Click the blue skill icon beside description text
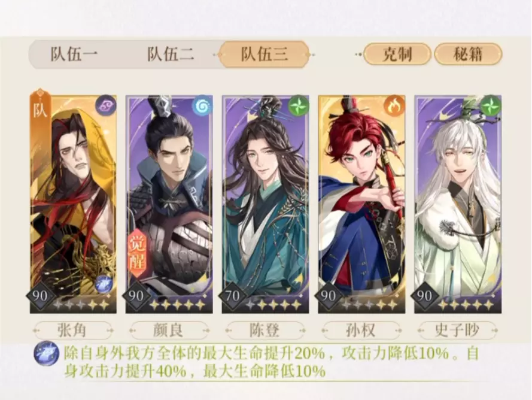Image resolution: width=532 pixels, height=400 pixels. click(x=46, y=353)
